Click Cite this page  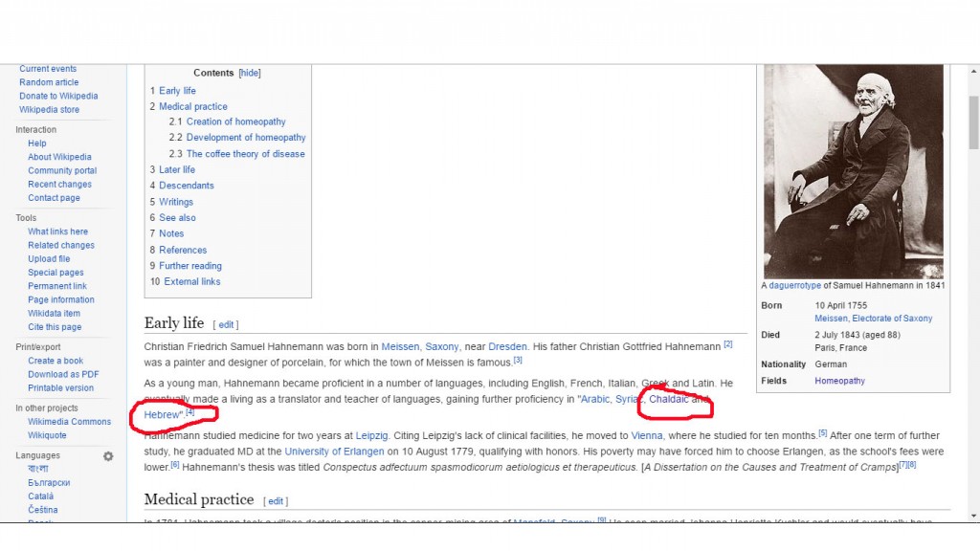click(x=55, y=327)
